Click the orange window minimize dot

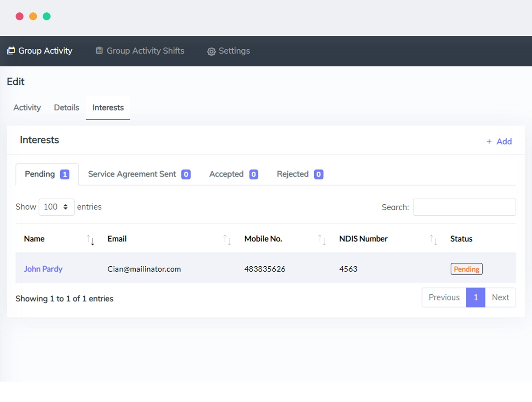[33, 16]
